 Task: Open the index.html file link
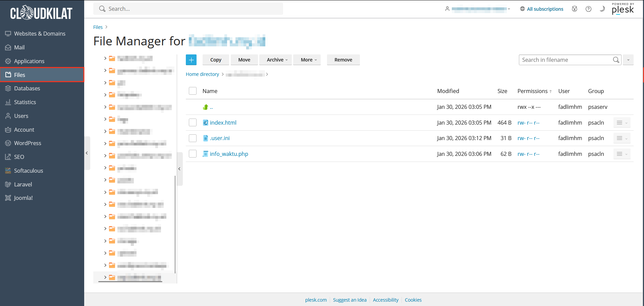click(x=223, y=122)
